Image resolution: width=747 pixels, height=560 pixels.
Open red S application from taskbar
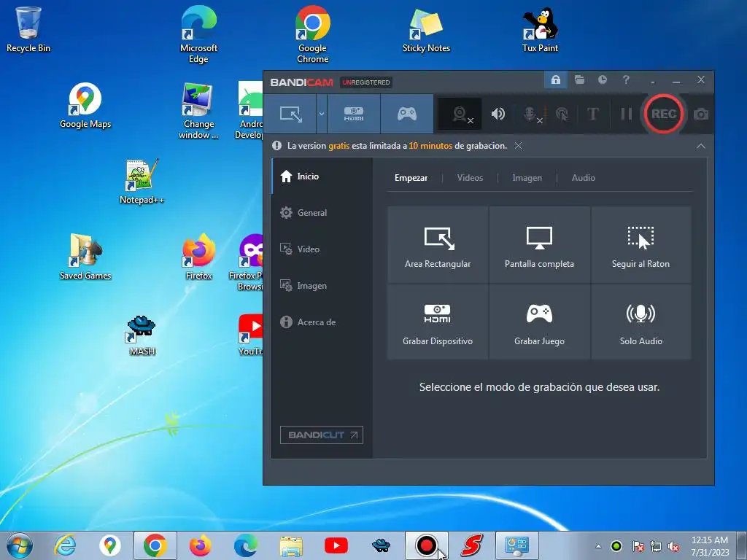(472, 545)
